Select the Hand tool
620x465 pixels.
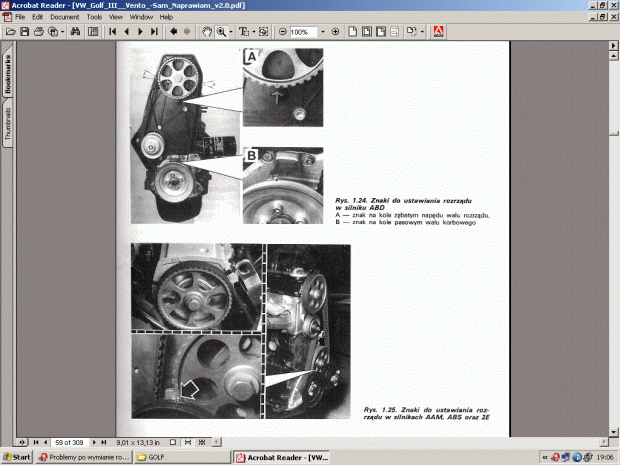pos(206,32)
